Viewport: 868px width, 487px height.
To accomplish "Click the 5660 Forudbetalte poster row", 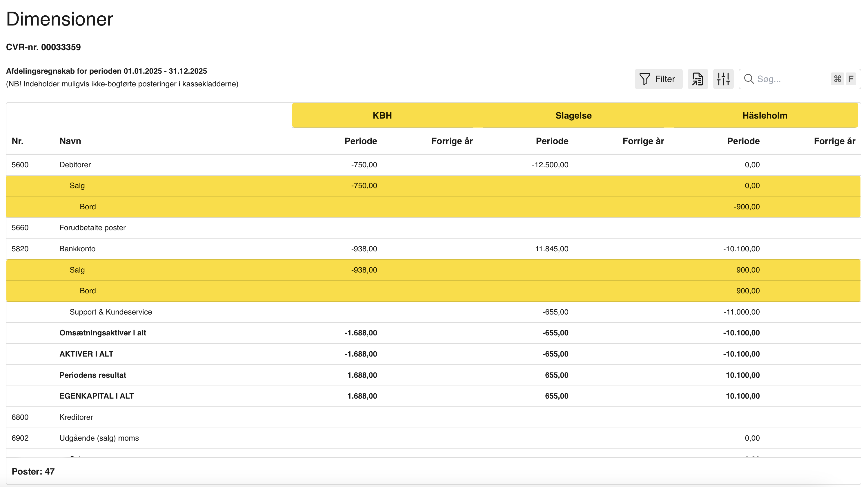I will pos(92,228).
